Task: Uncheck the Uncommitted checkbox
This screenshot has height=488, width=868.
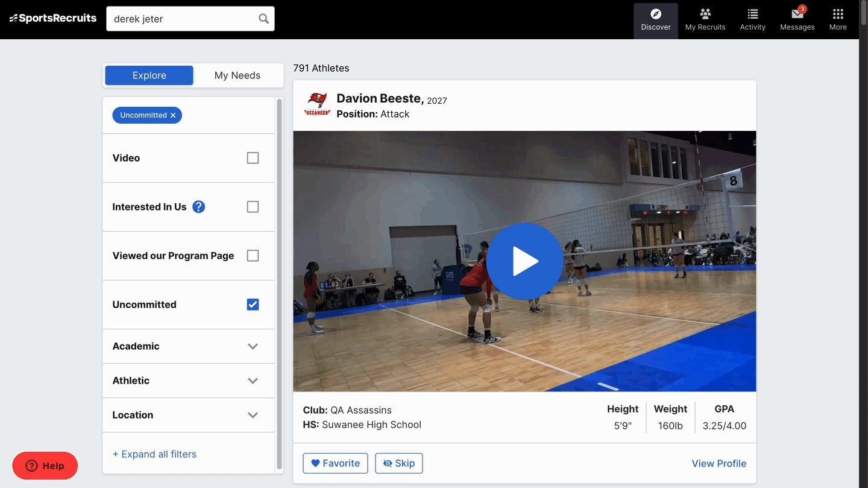Action: tap(253, 305)
